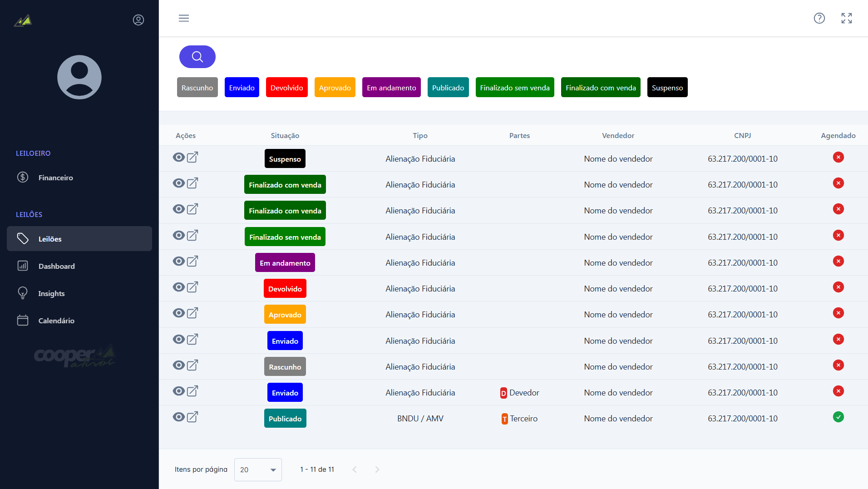Click the BNDU / AMV type cell

(x=420, y=419)
